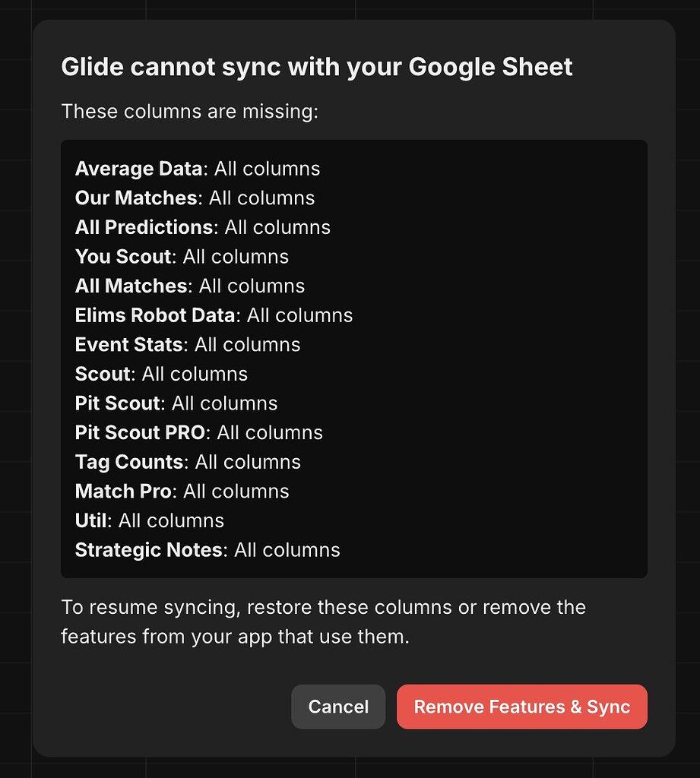Select the Our Matches entry
Image resolution: width=700 pixels, height=778 pixels.
coord(195,198)
